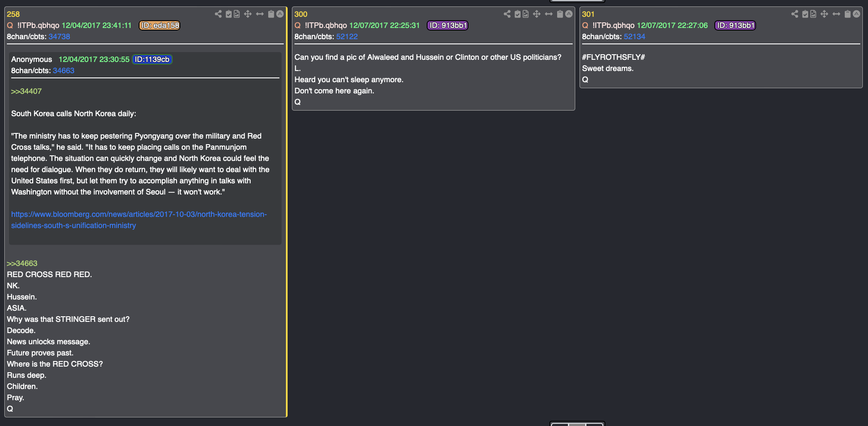Click the four-way move arrows icon on post 301

coord(824,14)
